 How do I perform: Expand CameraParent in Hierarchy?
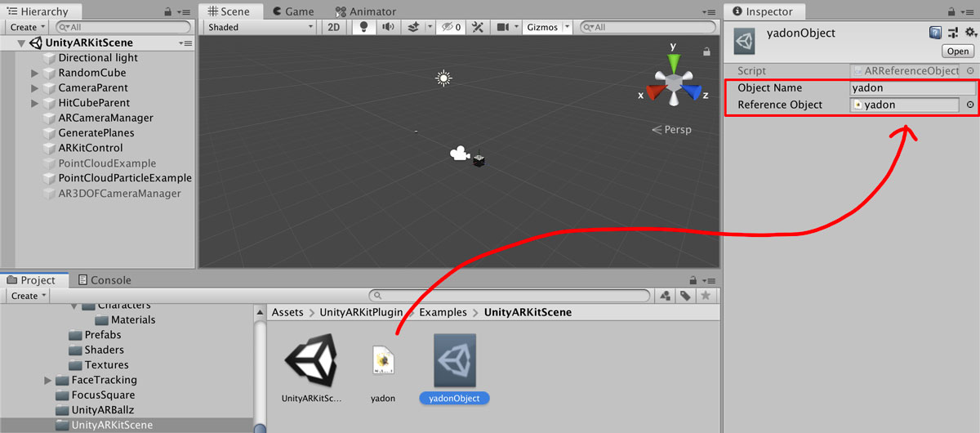pyautogui.click(x=35, y=87)
